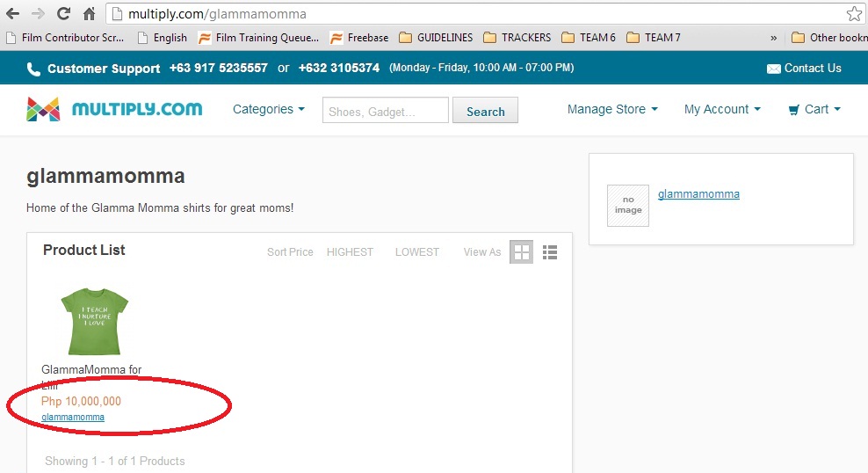Click the support hours text Monday - Friday
Screen dimensions: 868x473
[x=481, y=68]
